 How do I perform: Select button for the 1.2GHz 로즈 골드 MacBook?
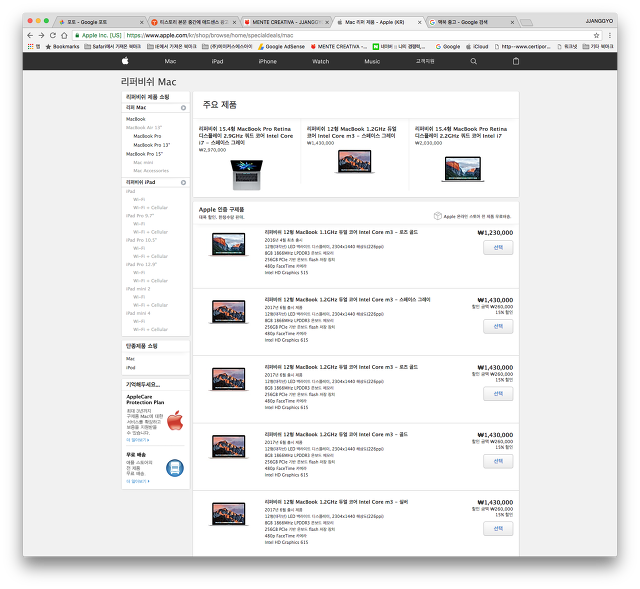[x=498, y=394]
